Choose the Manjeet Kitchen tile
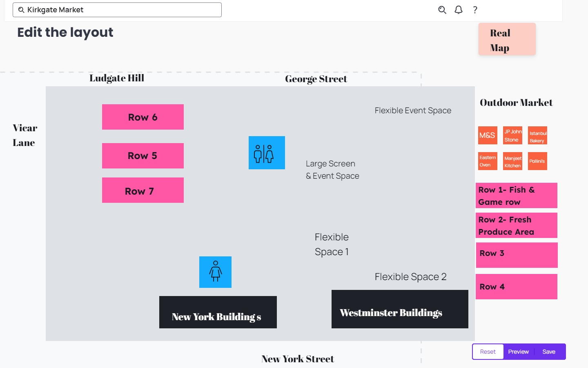 click(512, 162)
